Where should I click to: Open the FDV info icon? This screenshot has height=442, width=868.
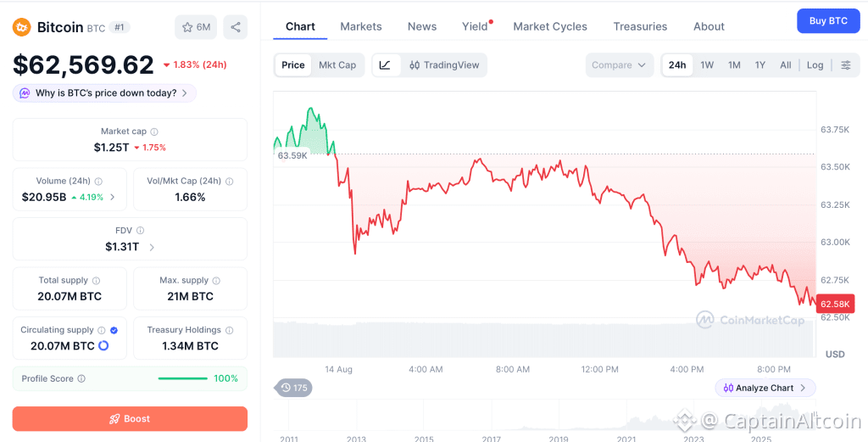click(x=140, y=231)
